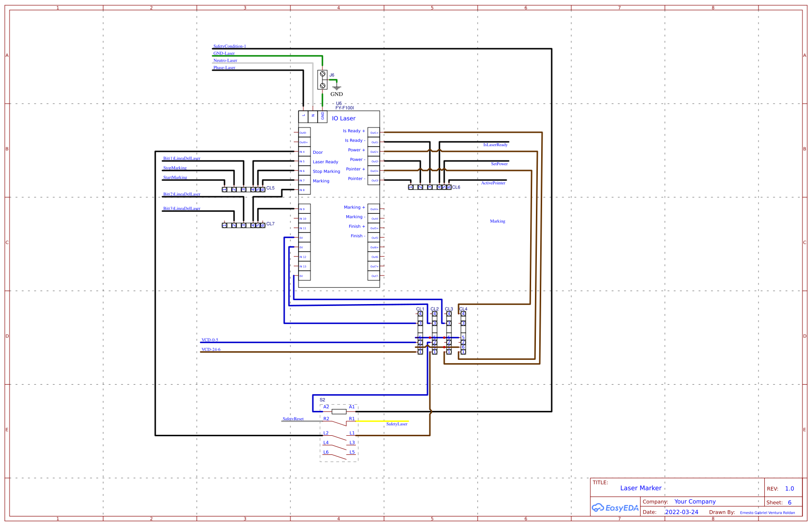Select the GND ground symbol near J6

338,87
